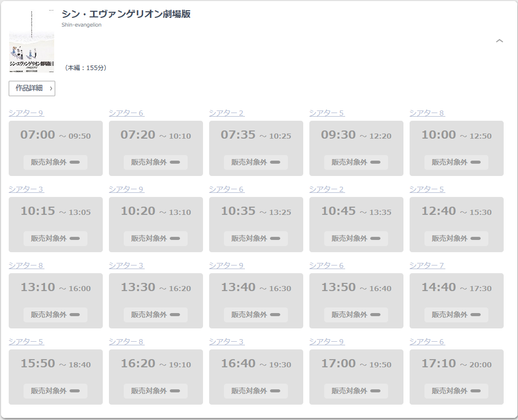This screenshot has height=420, width=518.
Task: Open シアター5 link above the 12:40 showtime
Action: (427, 189)
